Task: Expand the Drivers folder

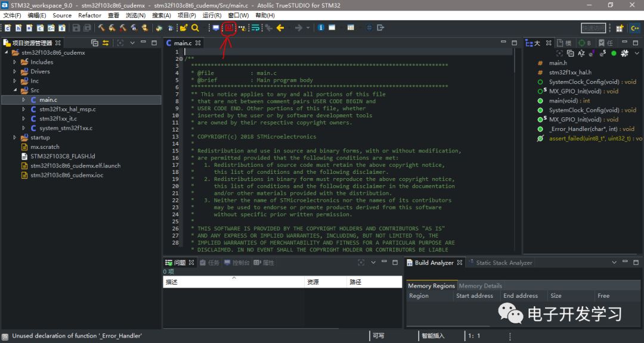Action: point(15,71)
